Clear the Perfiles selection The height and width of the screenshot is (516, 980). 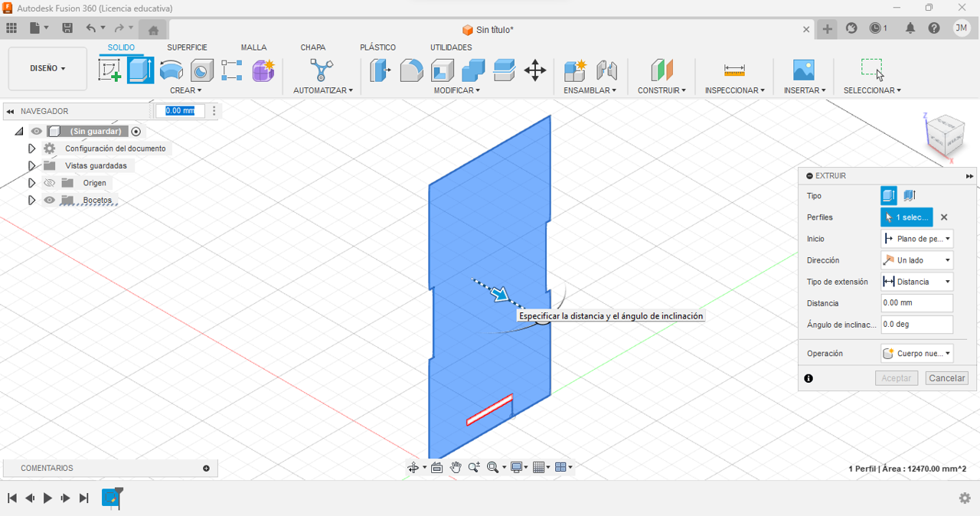pyautogui.click(x=944, y=217)
